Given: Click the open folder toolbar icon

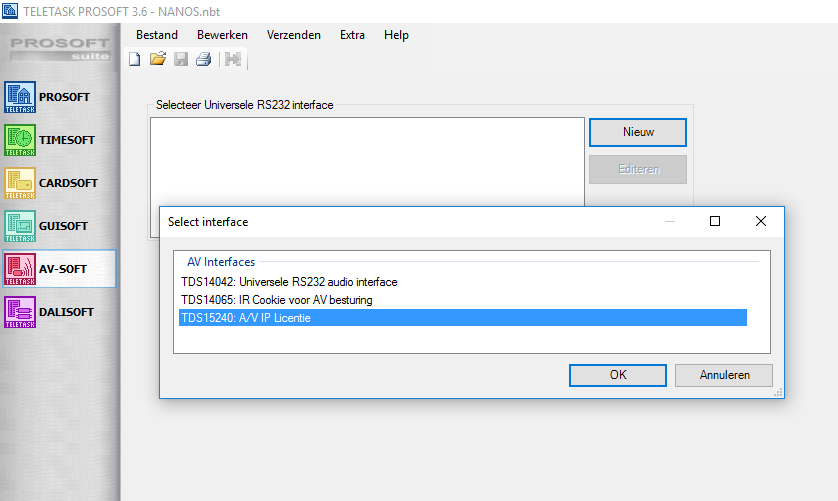Looking at the screenshot, I should (x=158, y=60).
